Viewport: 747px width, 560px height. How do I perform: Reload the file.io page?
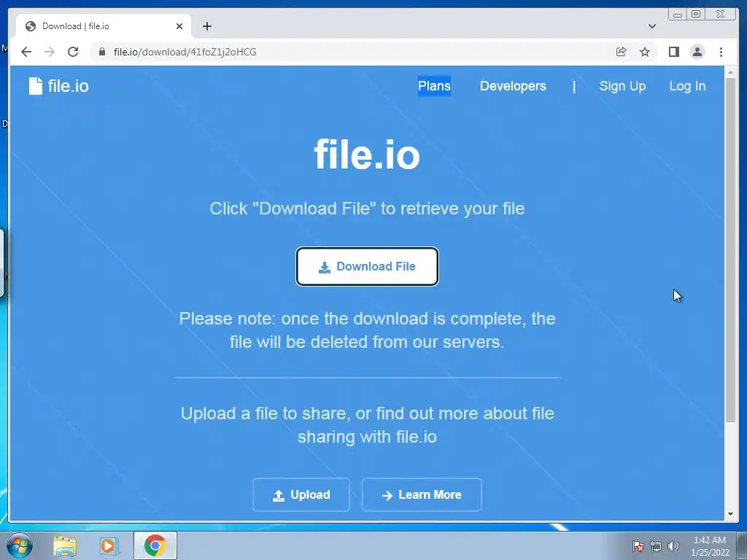coord(73,52)
